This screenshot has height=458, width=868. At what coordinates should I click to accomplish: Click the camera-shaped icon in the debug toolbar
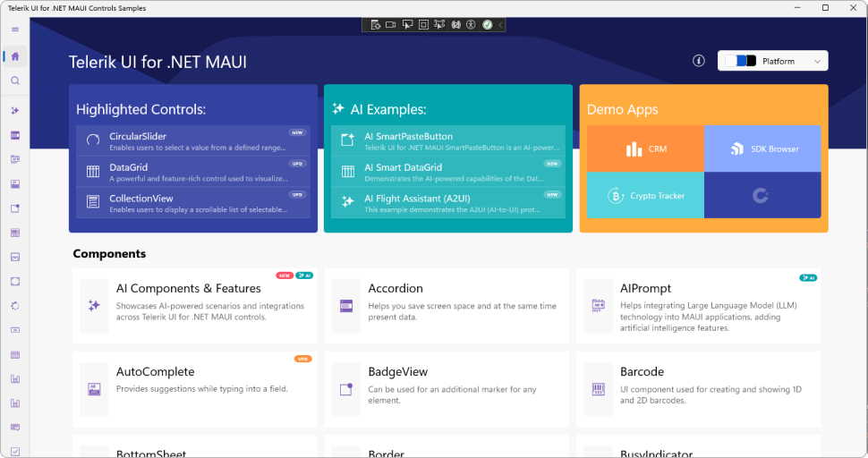[x=391, y=25]
